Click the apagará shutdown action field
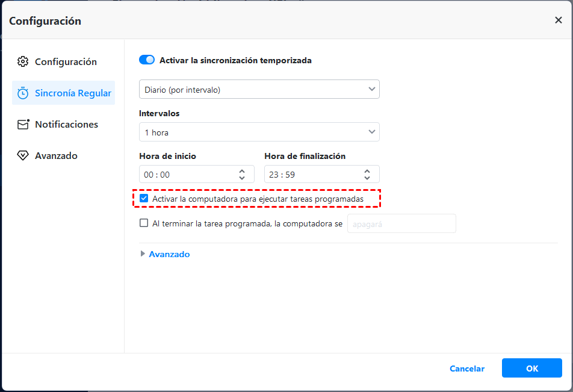Screen dimensions: 573x392 click(x=401, y=223)
